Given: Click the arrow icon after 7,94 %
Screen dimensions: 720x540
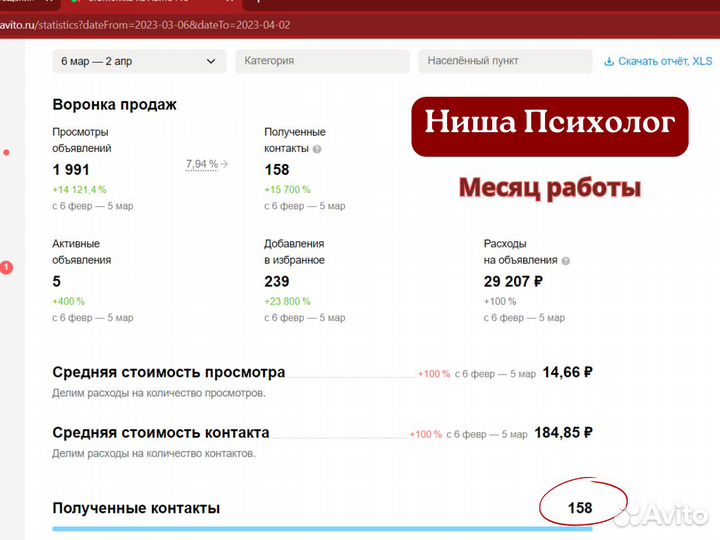Looking at the screenshot, I should 224,163.
